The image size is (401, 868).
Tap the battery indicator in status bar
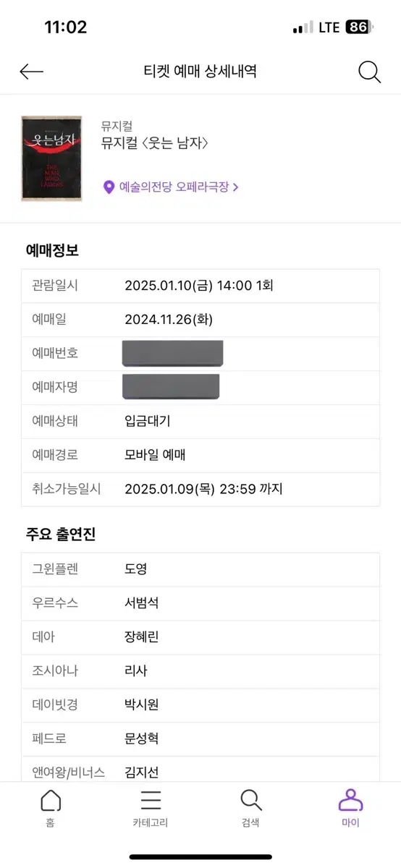[358, 27]
